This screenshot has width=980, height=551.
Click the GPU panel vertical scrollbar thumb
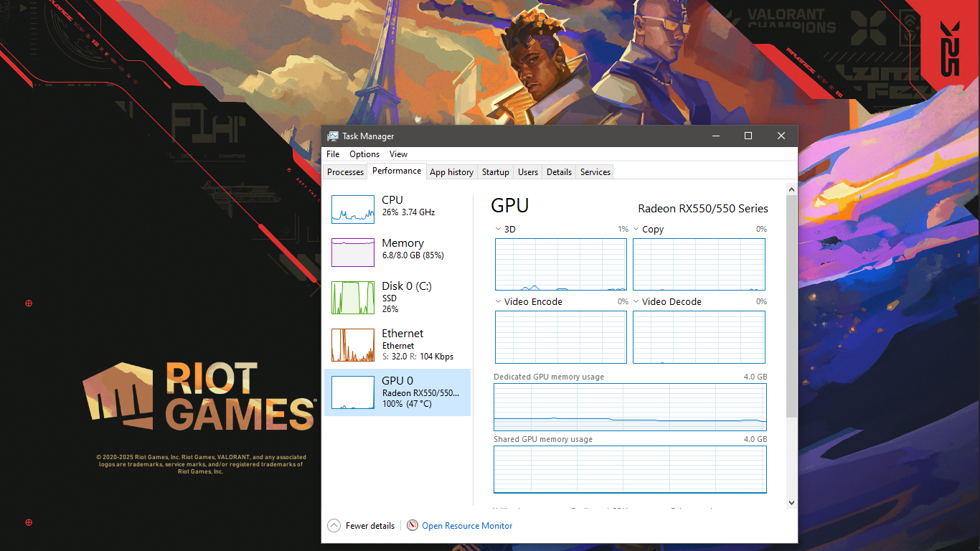click(x=791, y=306)
